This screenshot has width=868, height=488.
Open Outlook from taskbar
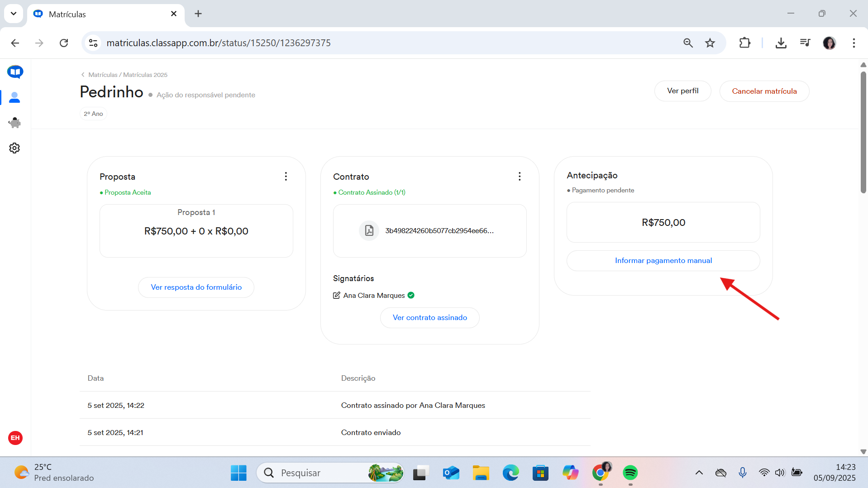pyautogui.click(x=451, y=473)
